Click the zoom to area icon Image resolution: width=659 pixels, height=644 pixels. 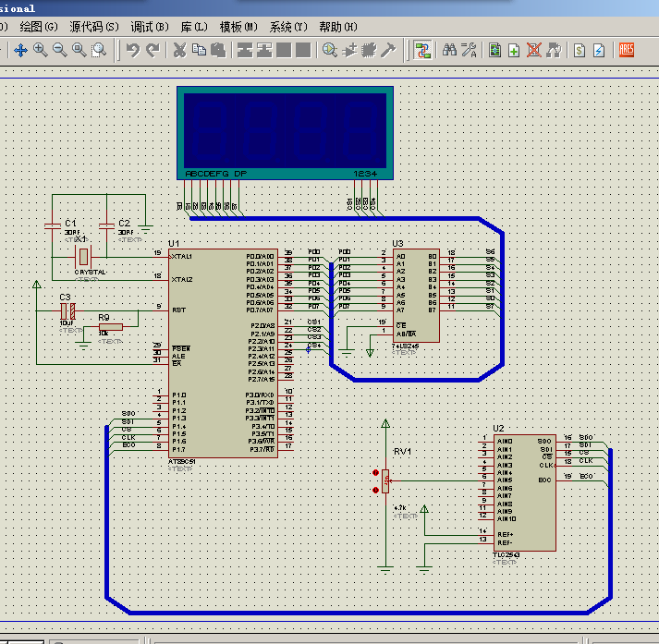[x=99, y=51]
